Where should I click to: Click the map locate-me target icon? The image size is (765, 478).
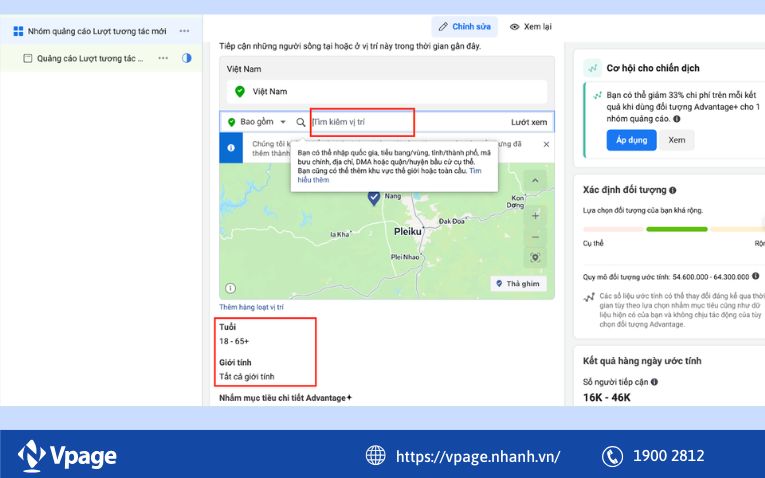pos(535,258)
